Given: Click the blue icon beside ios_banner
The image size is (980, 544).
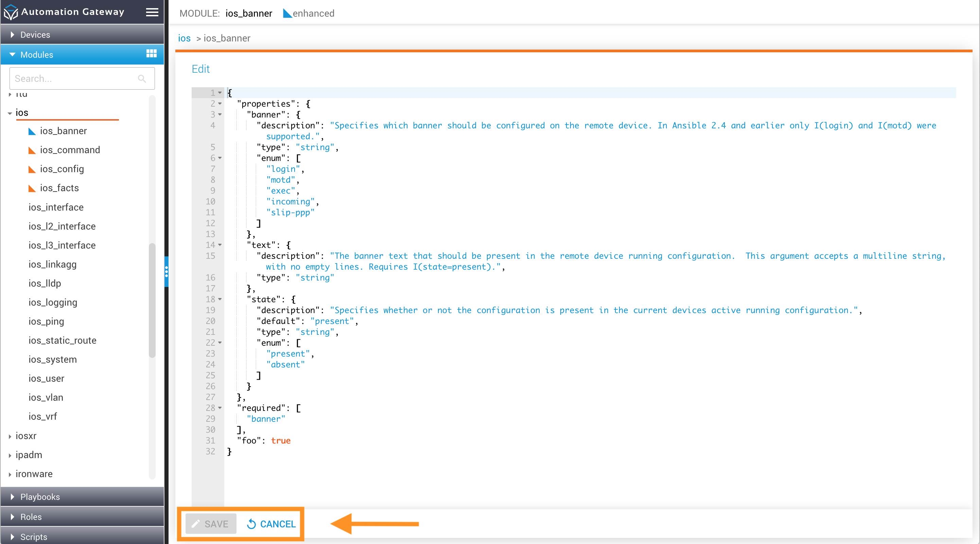Looking at the screenshot, I should click(32, 131).
